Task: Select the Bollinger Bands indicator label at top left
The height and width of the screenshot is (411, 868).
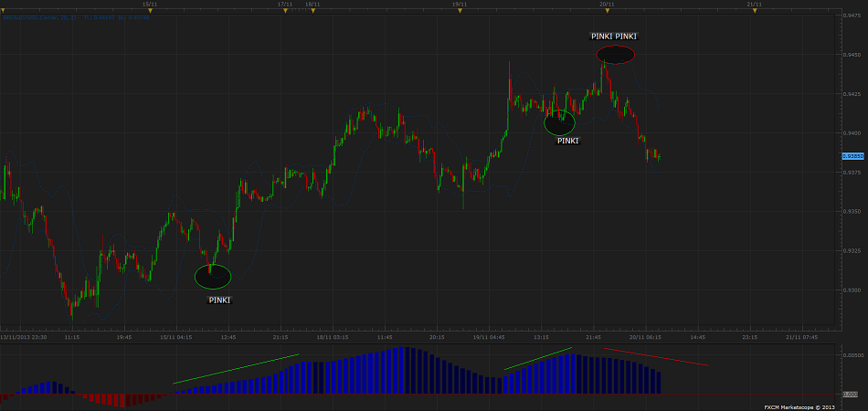Action: (x=55, y=17)
